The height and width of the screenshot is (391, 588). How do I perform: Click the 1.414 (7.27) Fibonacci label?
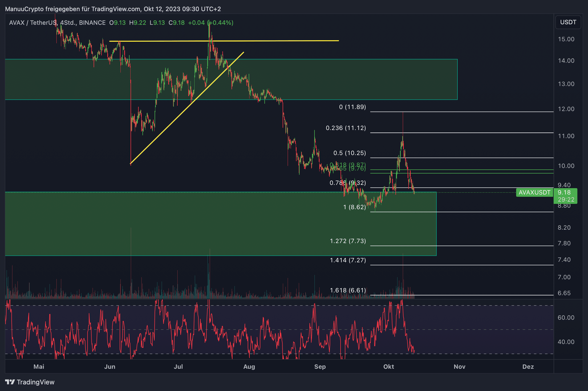click(x=348, y=260)
